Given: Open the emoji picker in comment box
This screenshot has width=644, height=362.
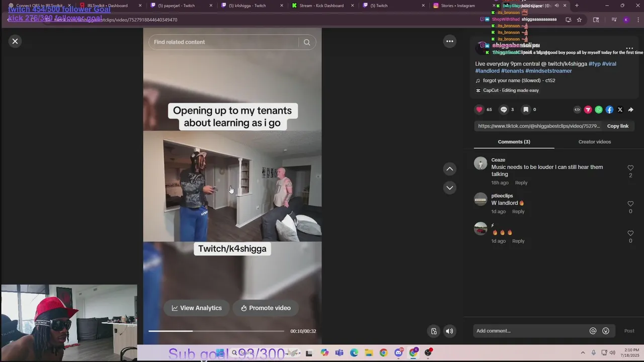Looking at the screenshot, I should pos(606,331).
